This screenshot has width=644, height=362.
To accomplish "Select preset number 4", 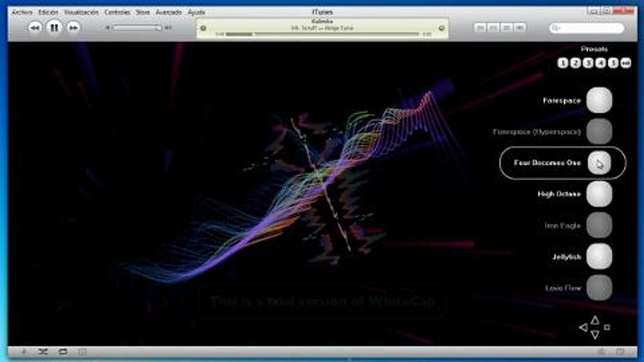I will click(600, 63).
